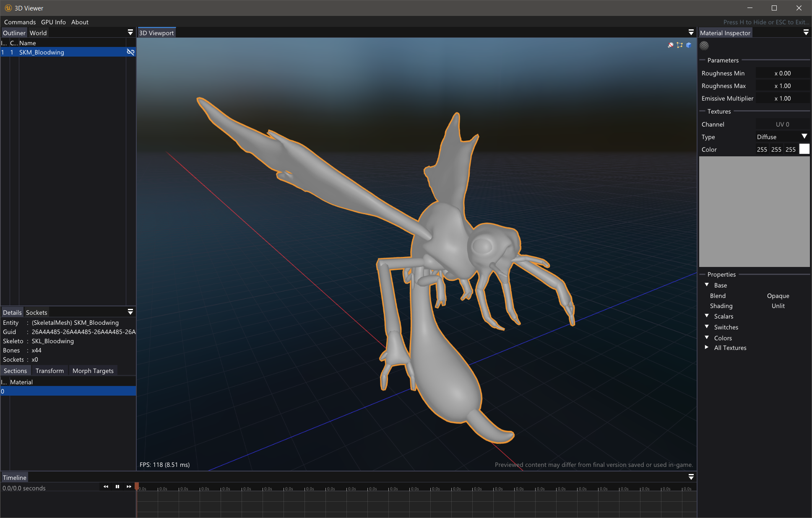Skip forward in the animation timeline

click(x=129, y=486)
